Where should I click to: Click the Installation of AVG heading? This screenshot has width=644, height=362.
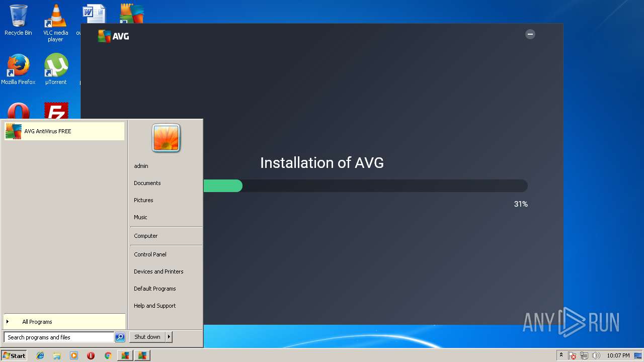click(x=322, y=163)
